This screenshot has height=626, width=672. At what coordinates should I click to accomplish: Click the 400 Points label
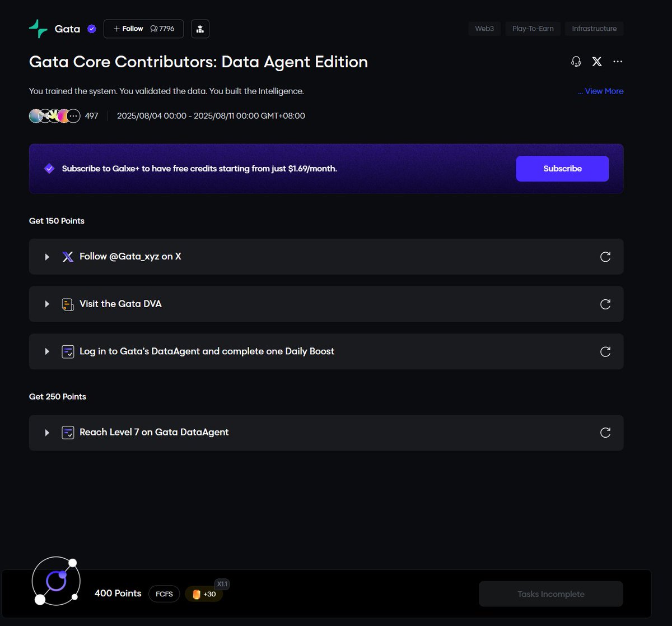[x=118, y=593]
